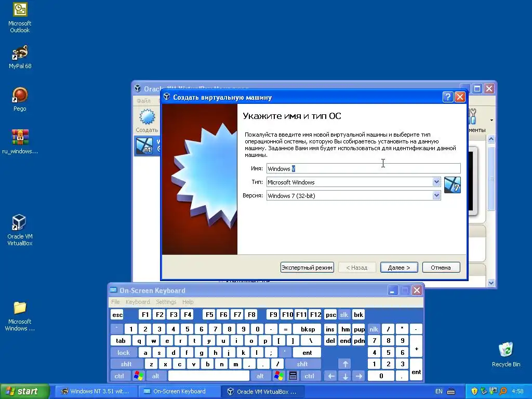Viewport: 532px width, 399px height.
Task: Toggle the left ctrl key
Action: (x=119, y=376)
